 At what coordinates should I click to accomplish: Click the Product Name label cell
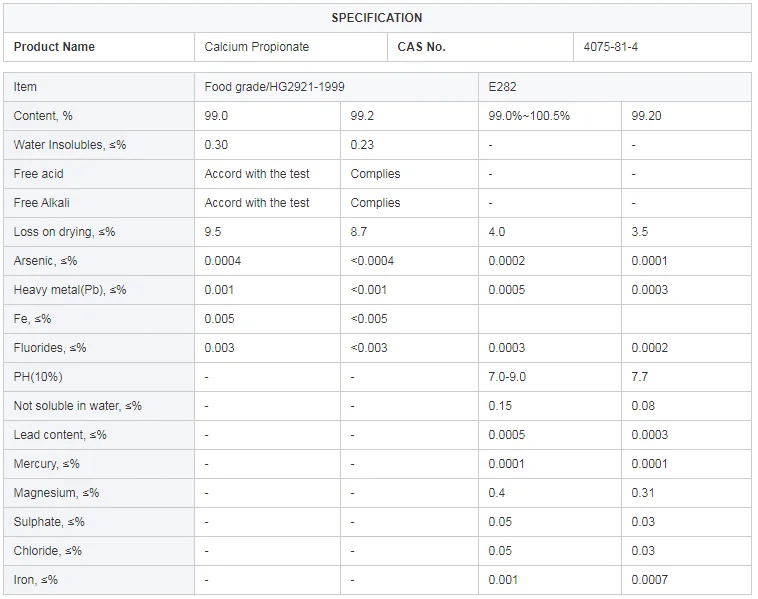point(55,47)
